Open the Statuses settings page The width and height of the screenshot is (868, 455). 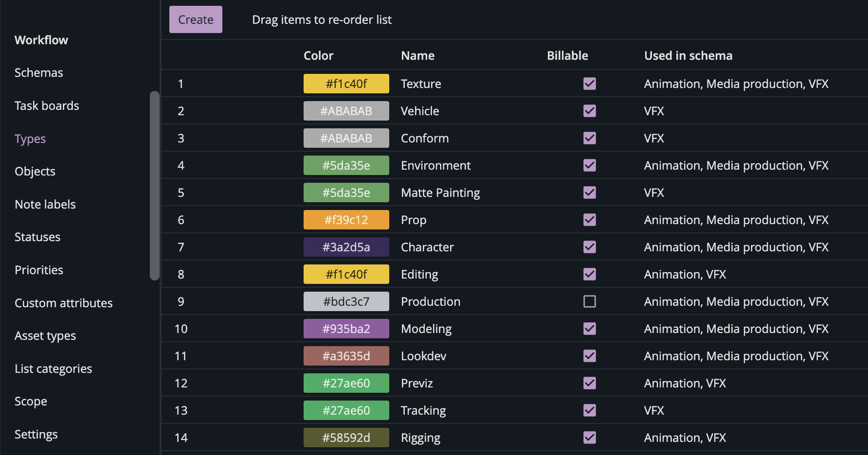(37, 237)
